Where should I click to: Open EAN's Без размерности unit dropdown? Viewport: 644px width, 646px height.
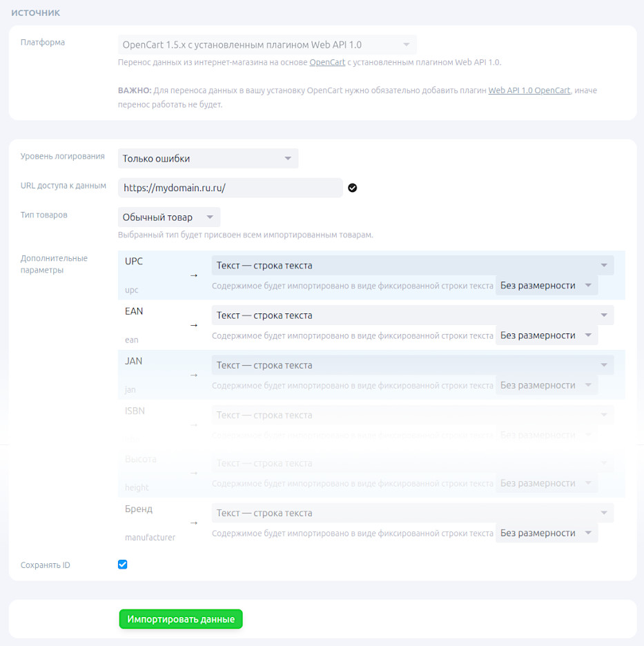pos(546,335)
